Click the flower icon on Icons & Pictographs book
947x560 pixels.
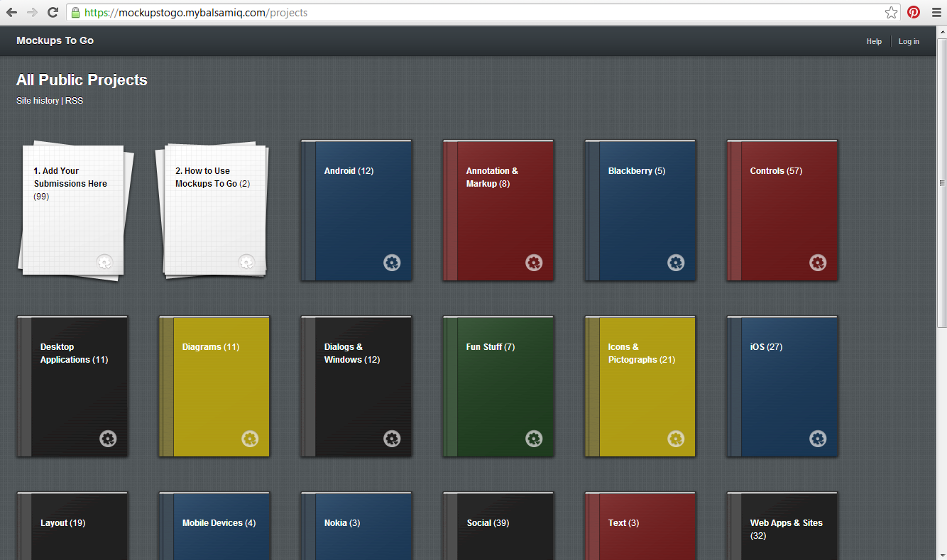pyautogui.click(x=676, y=439)
